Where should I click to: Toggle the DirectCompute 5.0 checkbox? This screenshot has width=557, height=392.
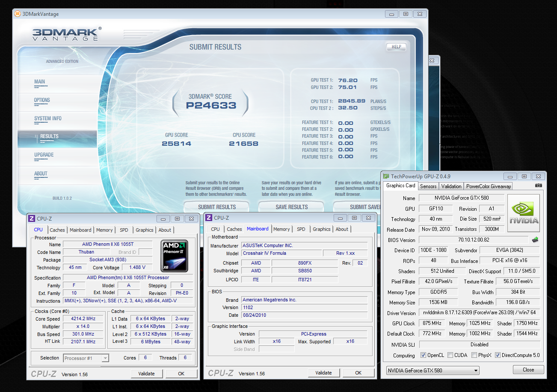(498, 355)
